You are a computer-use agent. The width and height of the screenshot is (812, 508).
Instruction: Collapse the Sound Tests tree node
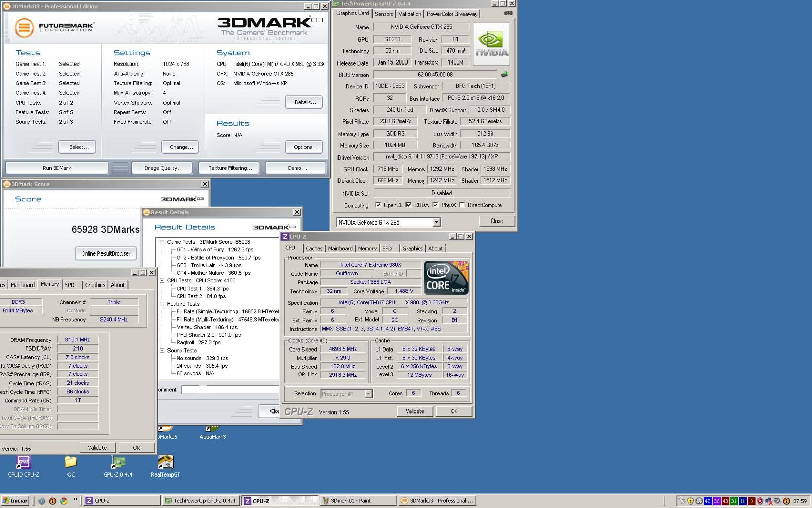coord(162,350)
